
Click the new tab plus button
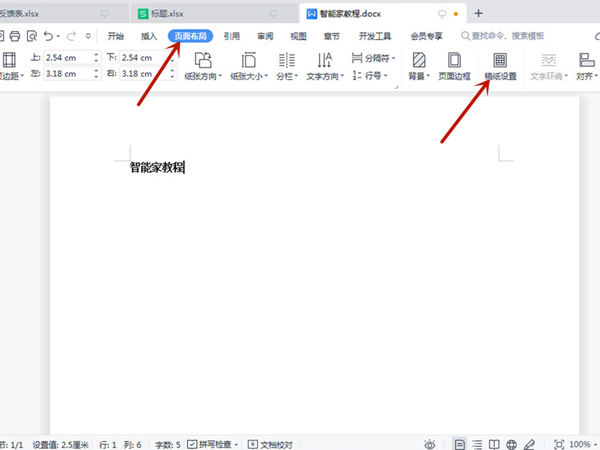(x=478, y=13)
